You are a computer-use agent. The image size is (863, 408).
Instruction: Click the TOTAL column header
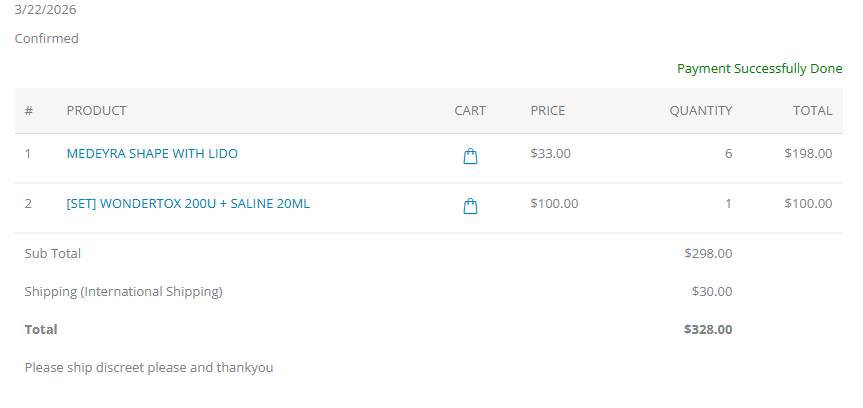click(x=812, y=111)
